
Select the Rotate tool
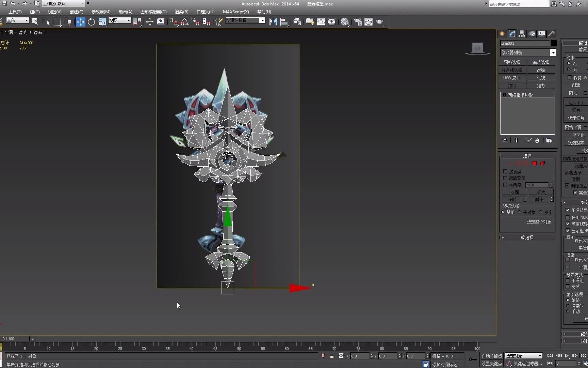pos(91,22)
